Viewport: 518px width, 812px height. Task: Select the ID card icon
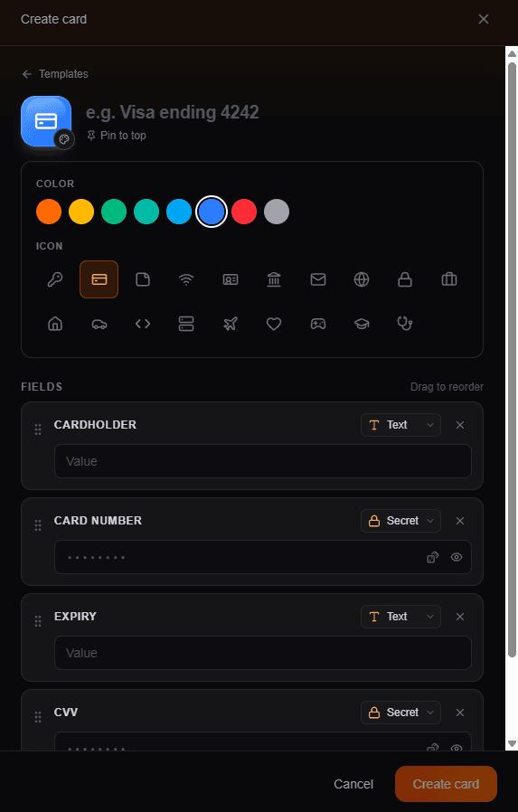(x=231, y=279)
